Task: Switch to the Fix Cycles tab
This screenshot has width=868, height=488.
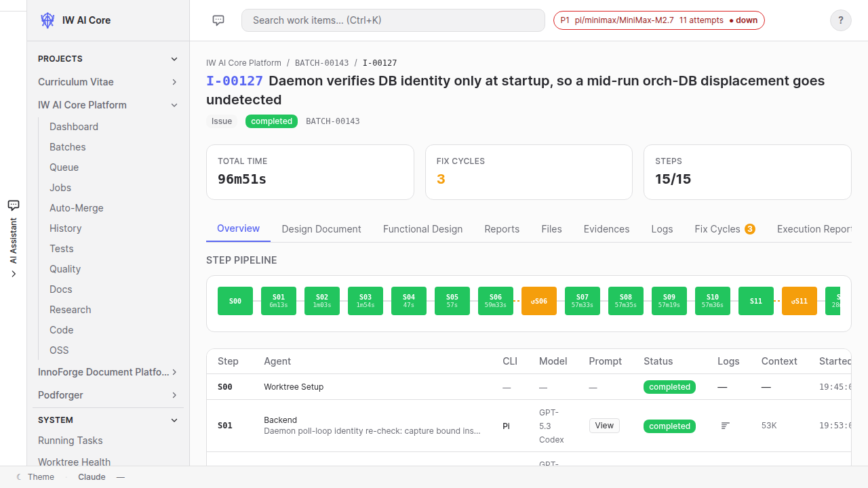Action: point(725,229)
